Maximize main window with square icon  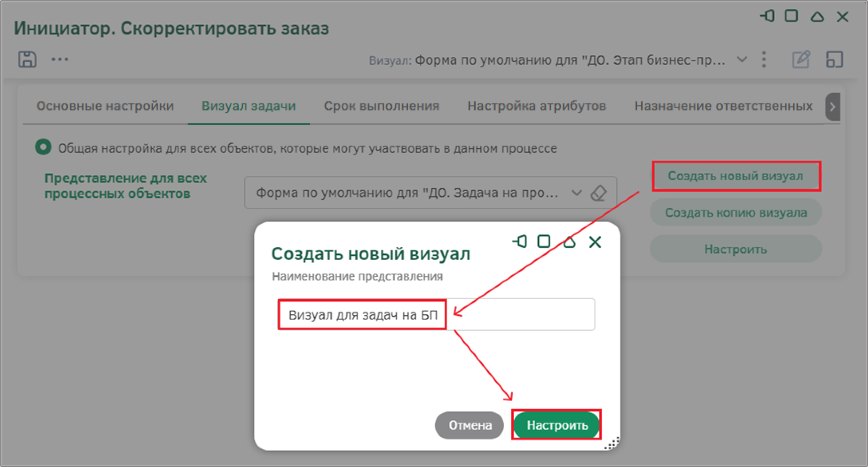pos(791,16)
